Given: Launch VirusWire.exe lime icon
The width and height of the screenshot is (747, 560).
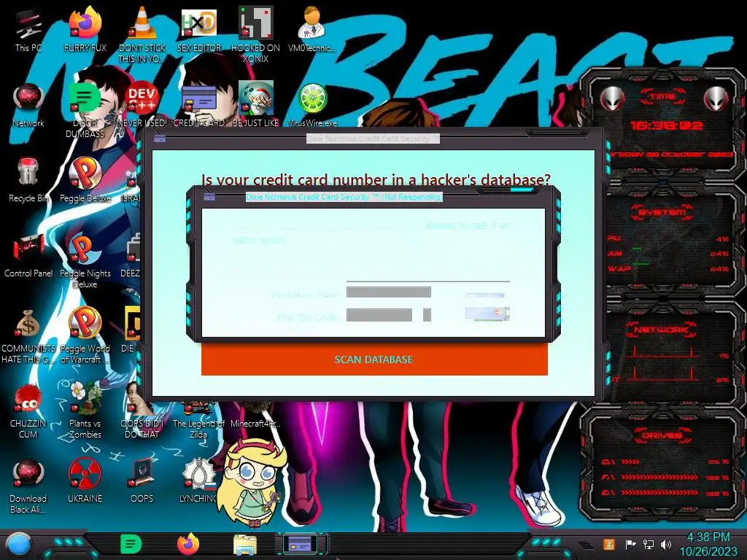Looking at the screenshot, I should [312, 106].
